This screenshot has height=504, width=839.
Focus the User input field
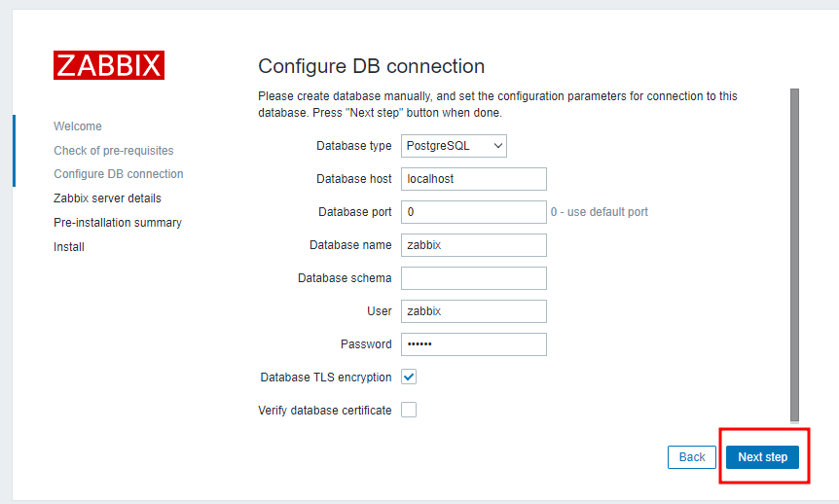(x=474, y=310)
